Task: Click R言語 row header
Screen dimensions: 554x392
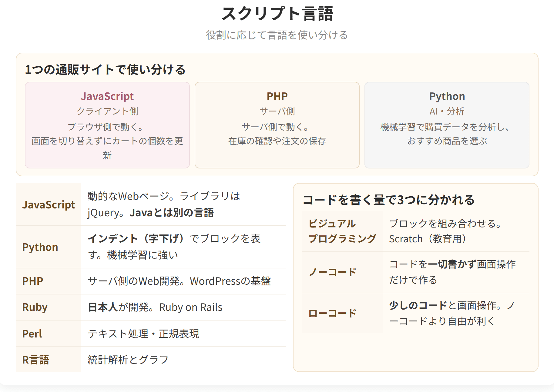Action: 49,360
